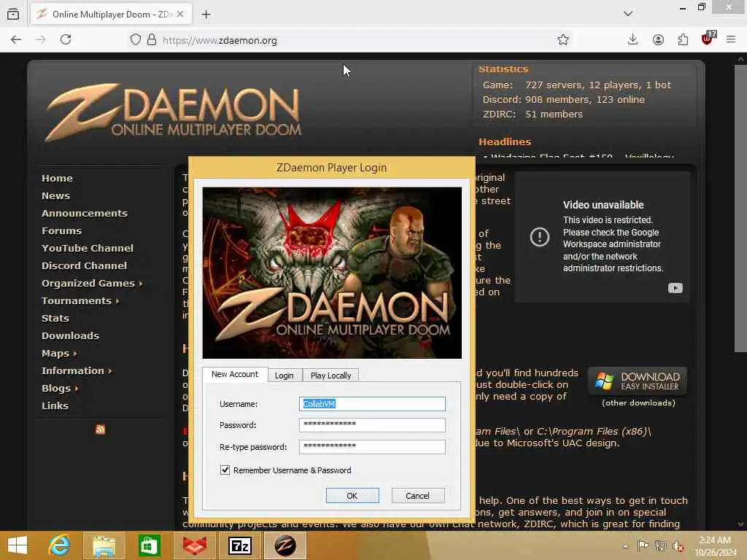Open the Stats link

(55, 318)
